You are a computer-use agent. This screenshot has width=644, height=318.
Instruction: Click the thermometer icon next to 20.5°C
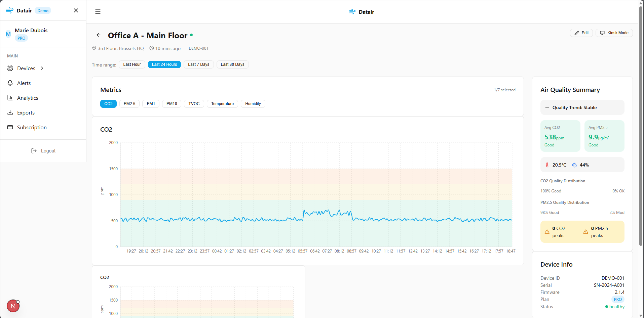547,165
